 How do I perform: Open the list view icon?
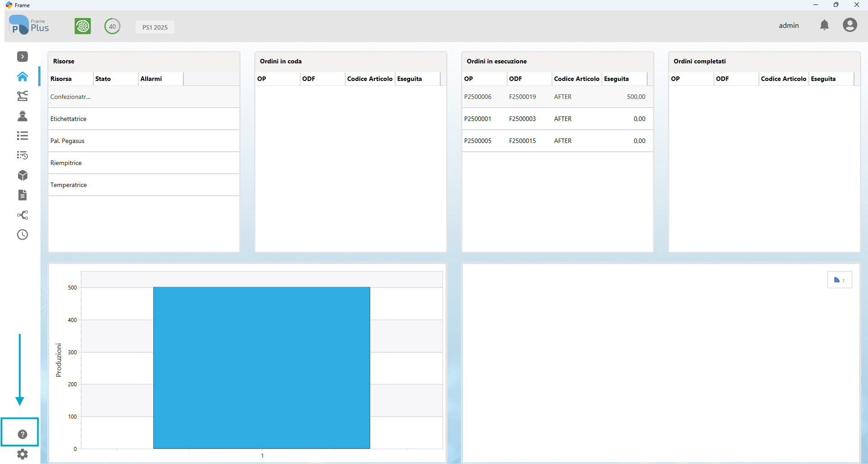coord(22,136)
